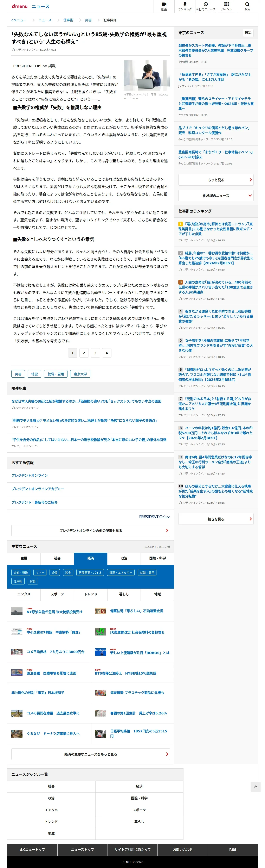Click 仕事術 in breadcrumb

pos(68,20)
